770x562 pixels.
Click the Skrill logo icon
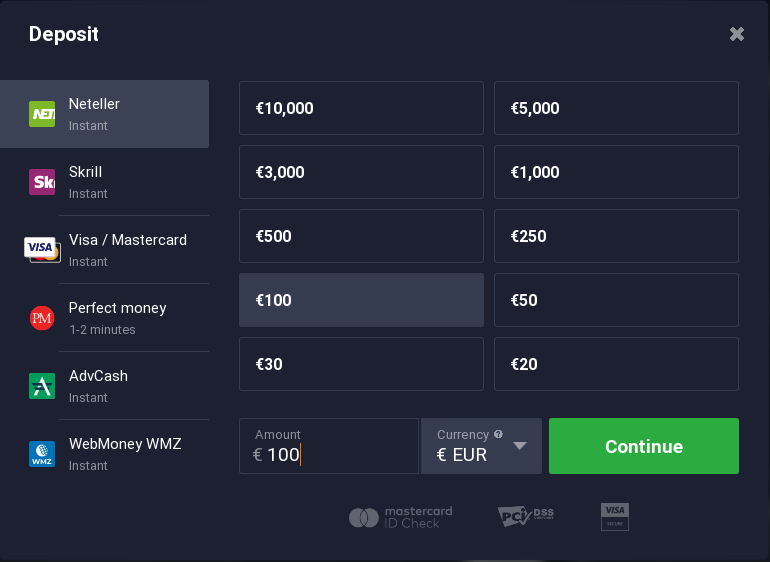[42, 182]
